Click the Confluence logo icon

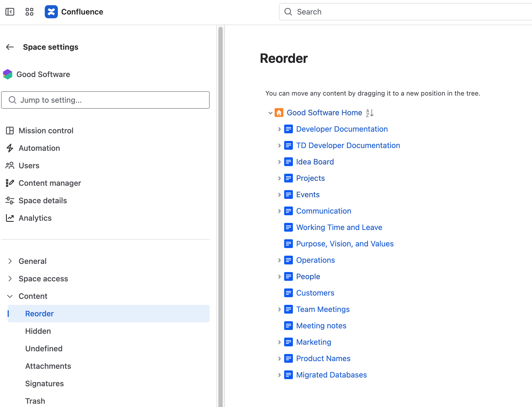[51, 12]
